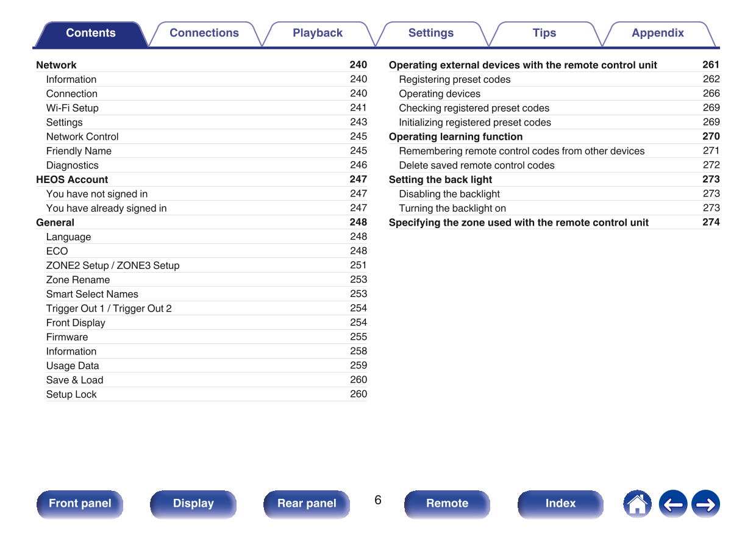The image size is (756, 533).
Task: Go to next page with right arrow
Action: 705,504
